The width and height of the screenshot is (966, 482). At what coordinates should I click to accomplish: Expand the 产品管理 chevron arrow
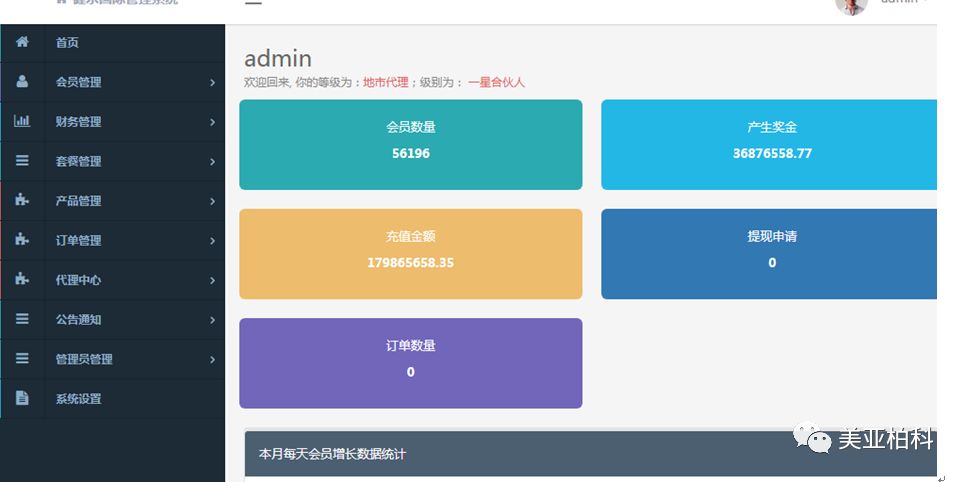[x=213, y=201]
